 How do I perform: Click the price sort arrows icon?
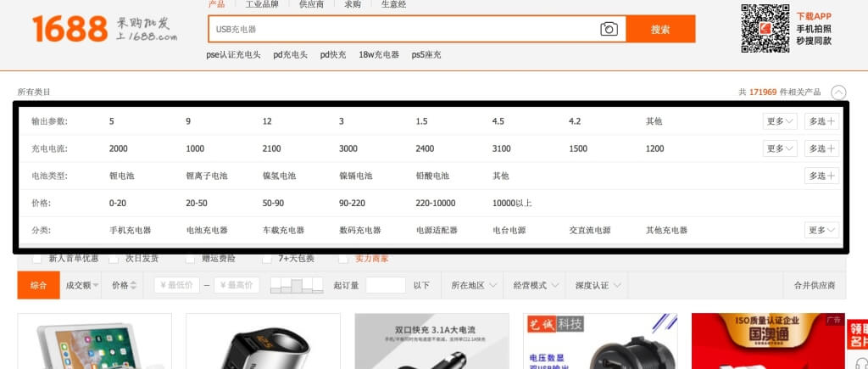coord(133,285)
